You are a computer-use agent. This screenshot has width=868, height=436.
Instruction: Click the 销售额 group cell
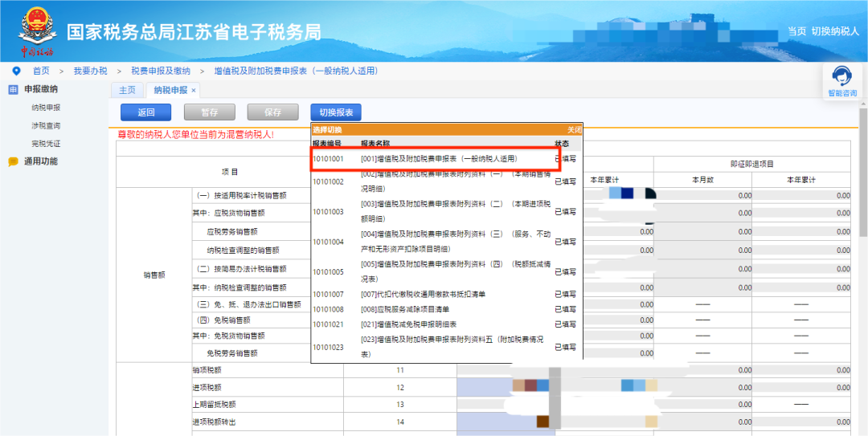(x=154, y=275)
